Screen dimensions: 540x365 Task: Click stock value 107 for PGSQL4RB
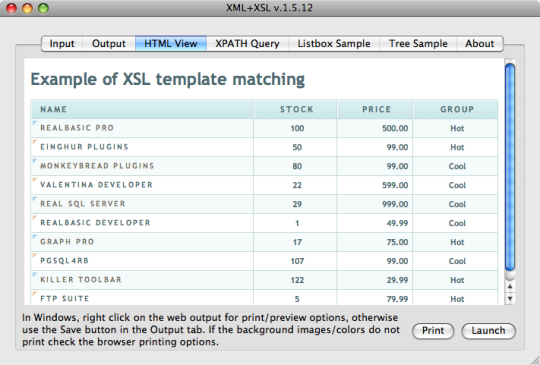click(297, 261)
